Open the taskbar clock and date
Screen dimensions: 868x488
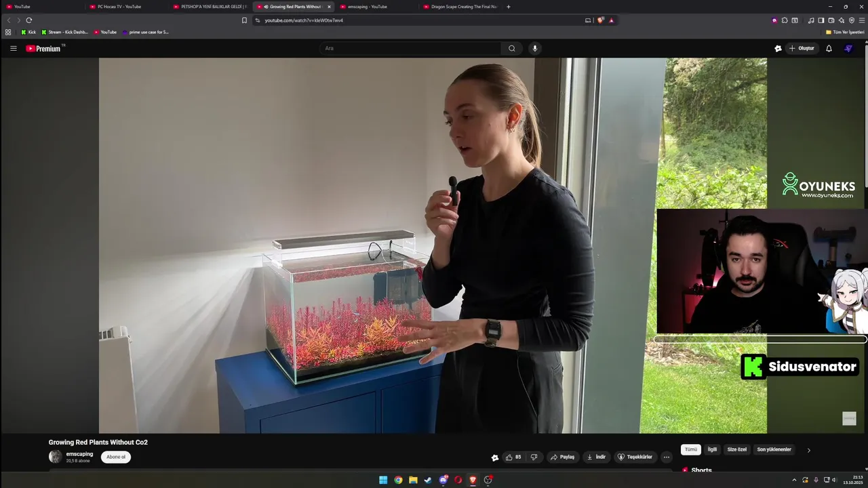pyautogui.click(x=853, y=480)
